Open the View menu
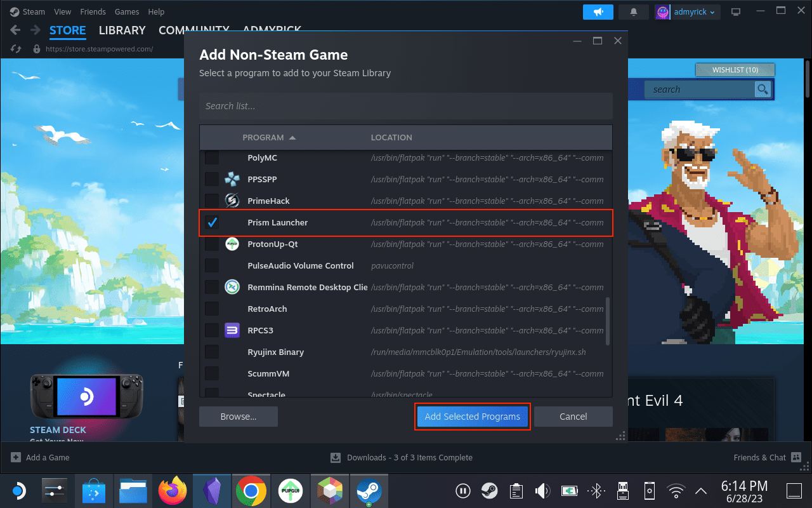This screenshot has height=508, width=812. [x=62, y=11]
